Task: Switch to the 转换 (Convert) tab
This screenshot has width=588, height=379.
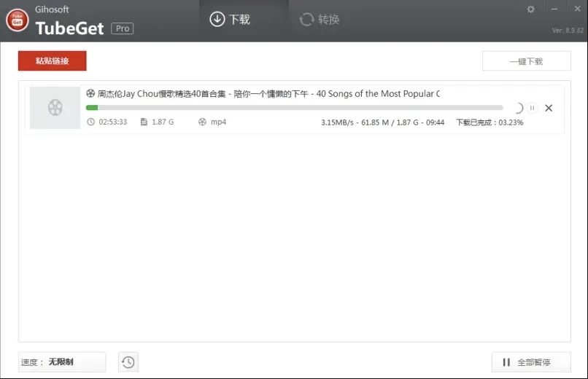Action: [x=320, y=20]
